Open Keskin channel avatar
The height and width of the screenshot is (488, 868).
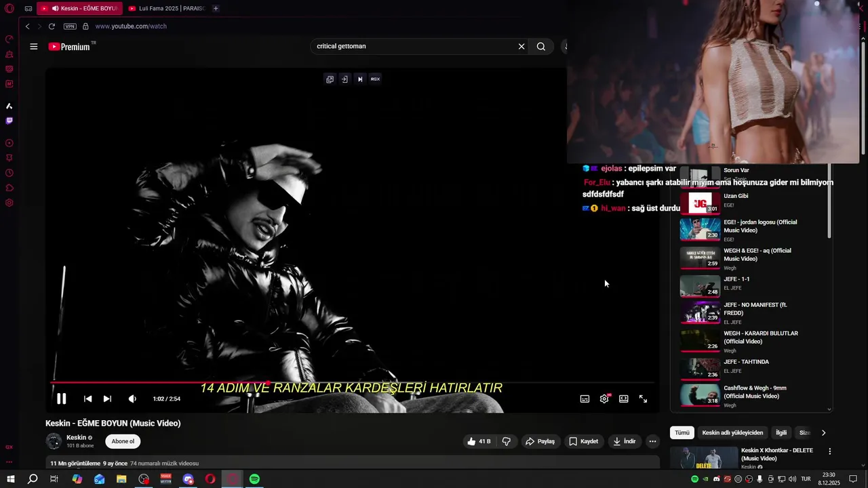pyautogui.click(x=54, y=441)
